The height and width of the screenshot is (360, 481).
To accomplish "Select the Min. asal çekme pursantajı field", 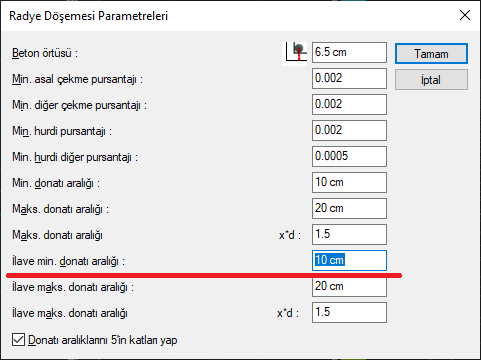I will [349, 78].
